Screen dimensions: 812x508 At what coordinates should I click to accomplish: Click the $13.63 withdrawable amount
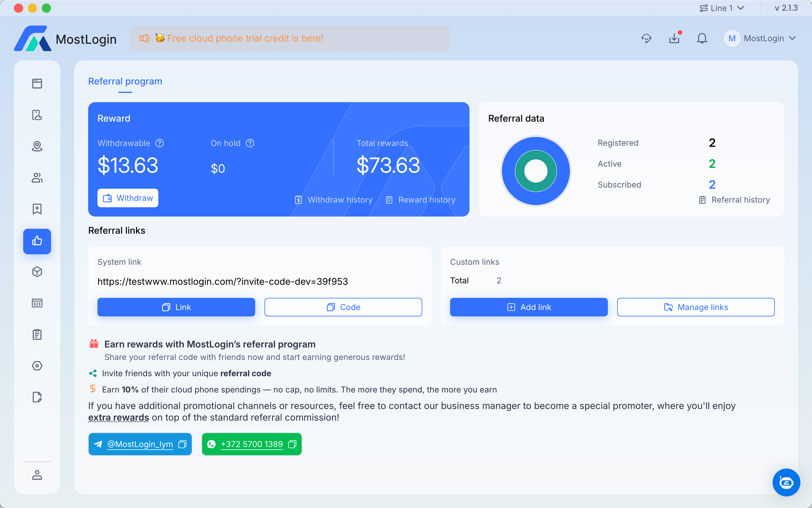click(x=128, y=165)
